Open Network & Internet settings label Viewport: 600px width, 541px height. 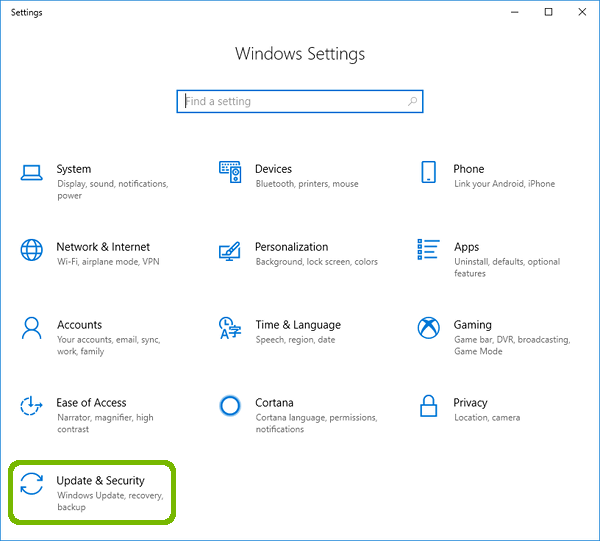click(x=103, y=247)
